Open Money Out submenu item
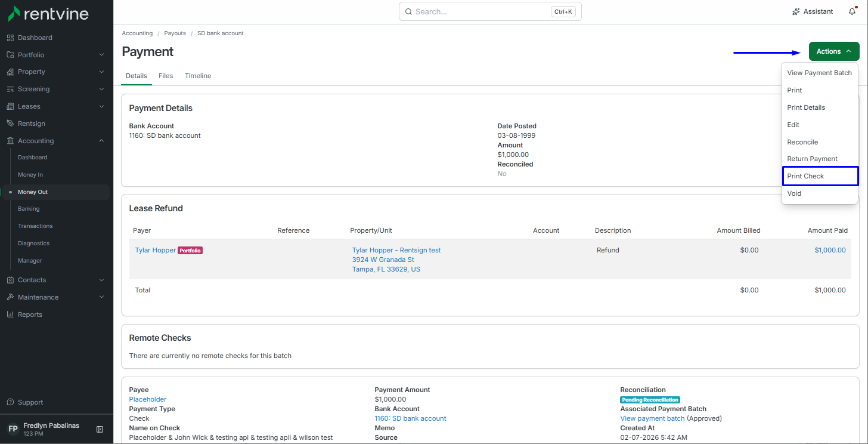Screen dimensions: 868x444 pos(33,192)
